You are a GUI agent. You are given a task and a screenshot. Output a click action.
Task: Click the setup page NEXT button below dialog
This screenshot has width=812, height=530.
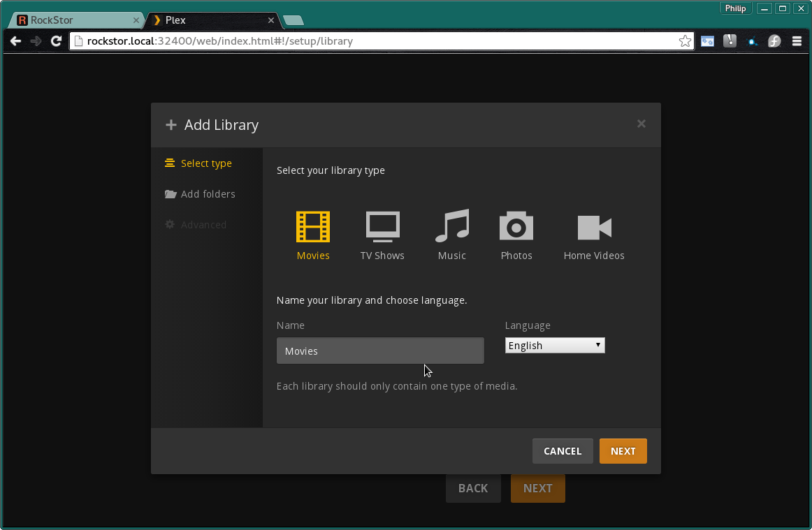point(537,488)
